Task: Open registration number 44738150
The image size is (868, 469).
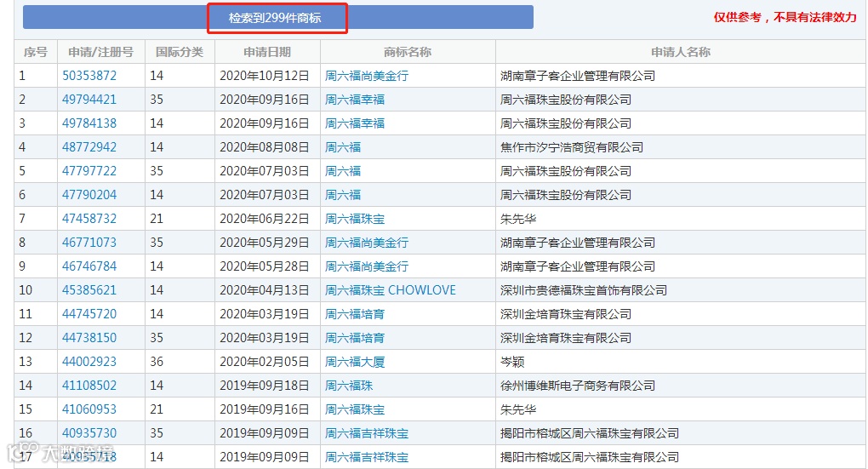Action: pyautogui.click(x=89, y=337)
